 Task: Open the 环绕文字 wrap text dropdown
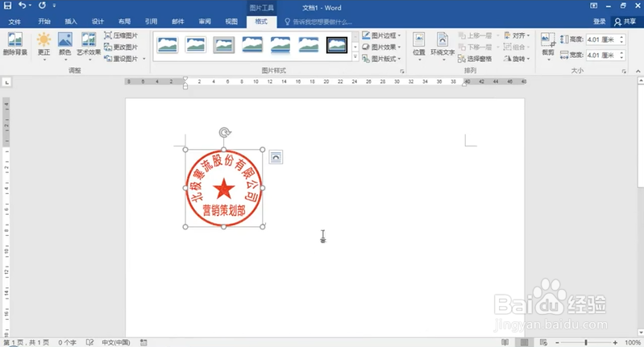tap(442, 47)
